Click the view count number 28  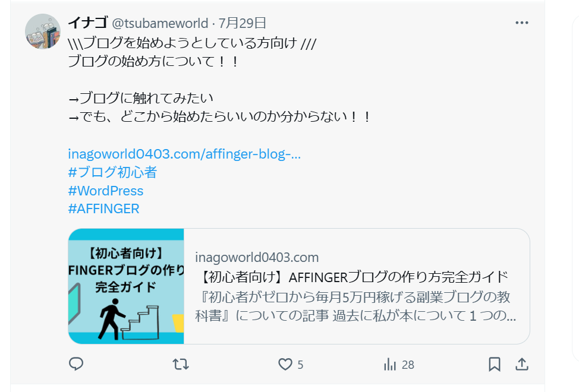[x=408, y=365]
